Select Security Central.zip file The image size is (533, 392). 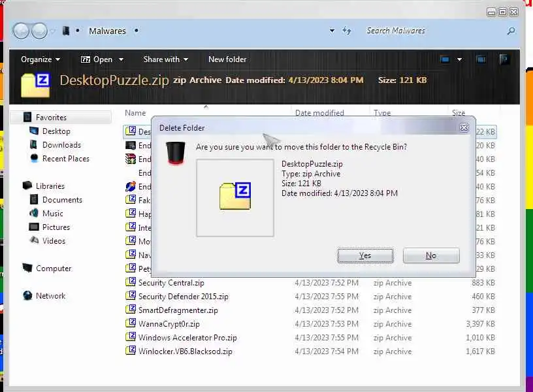tap(171, 283)
